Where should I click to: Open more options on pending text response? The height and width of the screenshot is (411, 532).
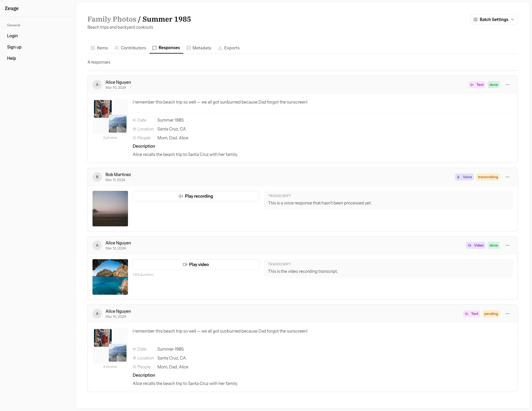click(507, 314)
